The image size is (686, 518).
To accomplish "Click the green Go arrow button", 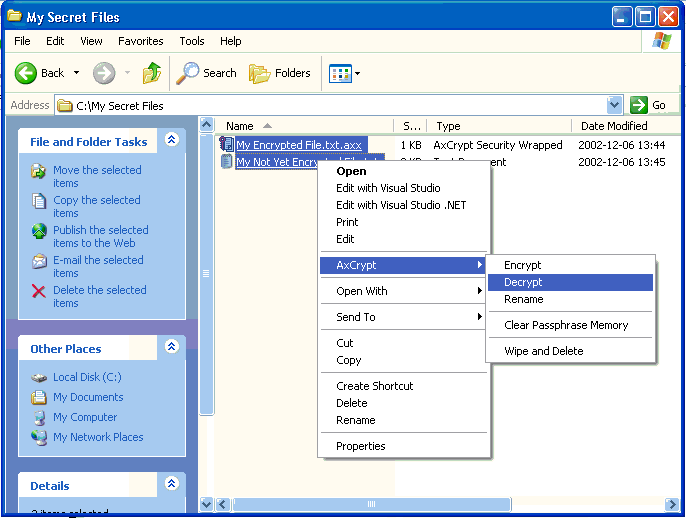I will [x=640, y=105].
